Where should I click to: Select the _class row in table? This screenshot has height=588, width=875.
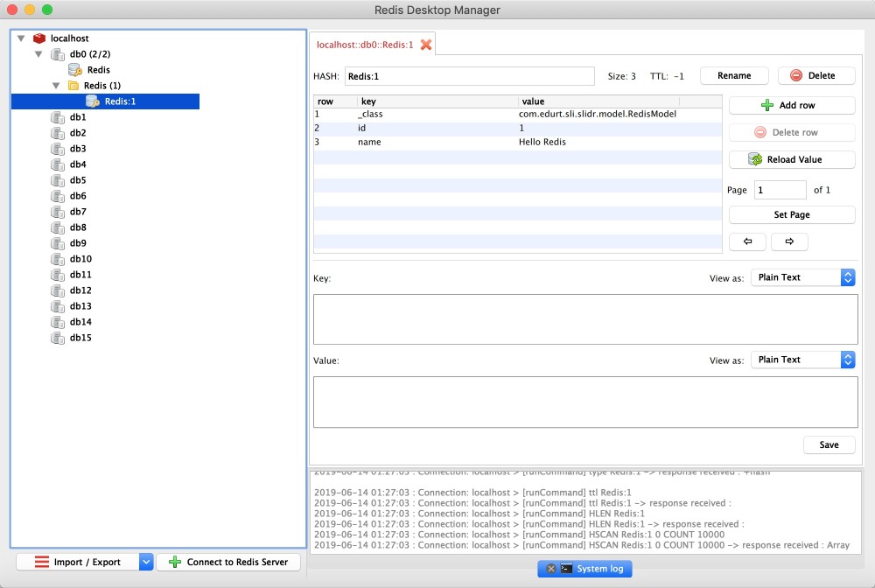pos(517,114)
